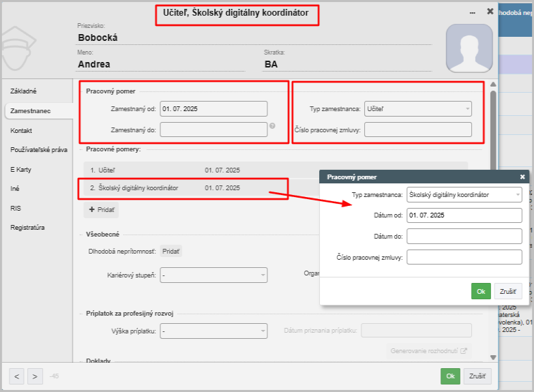The image size is (534, 392).
Task: Open Typ zamestnanca dropdown in popup
Action: click(x=464, y=195)
